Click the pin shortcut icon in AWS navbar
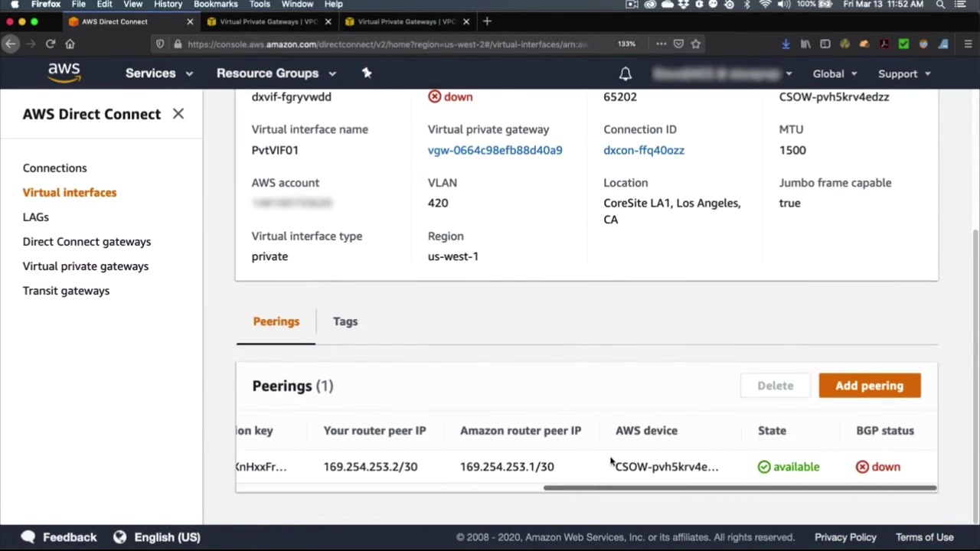The image size is (980, 551). 367,73
